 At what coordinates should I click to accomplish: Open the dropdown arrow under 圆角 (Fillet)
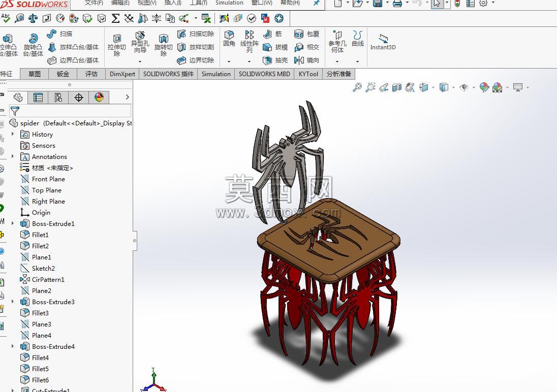[x=229, y=61]
